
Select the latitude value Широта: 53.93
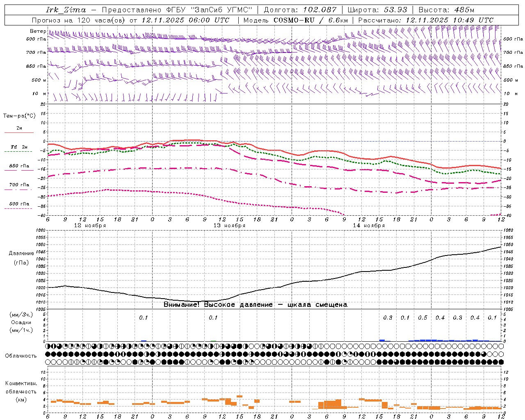[377, 10]
